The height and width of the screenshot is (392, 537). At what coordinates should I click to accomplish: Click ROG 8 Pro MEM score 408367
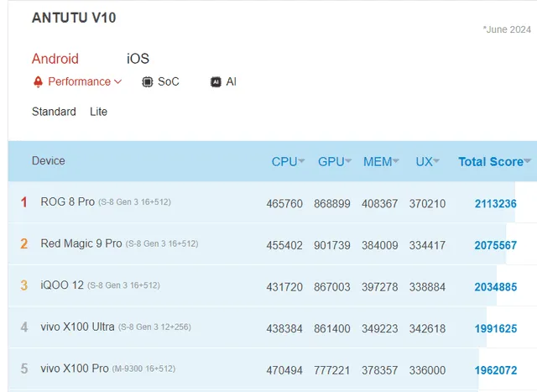(x=380, y=203)
